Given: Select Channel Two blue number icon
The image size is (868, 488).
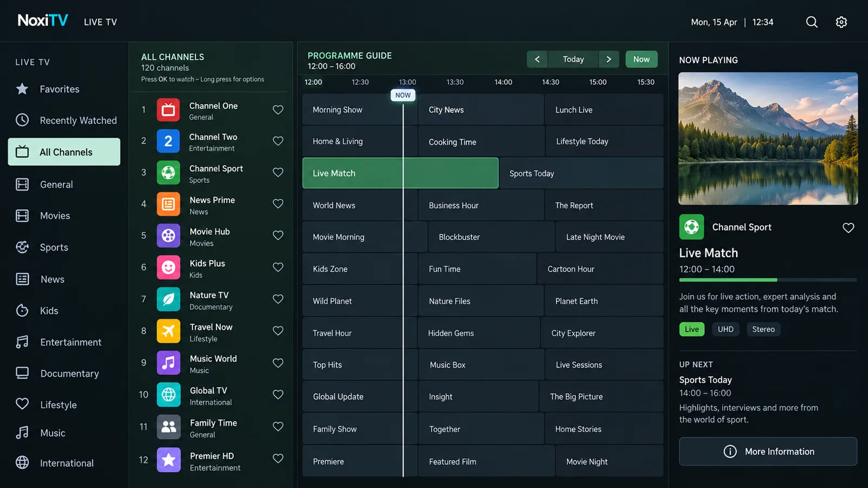Looking at the screenshot, I should point(169,141).
